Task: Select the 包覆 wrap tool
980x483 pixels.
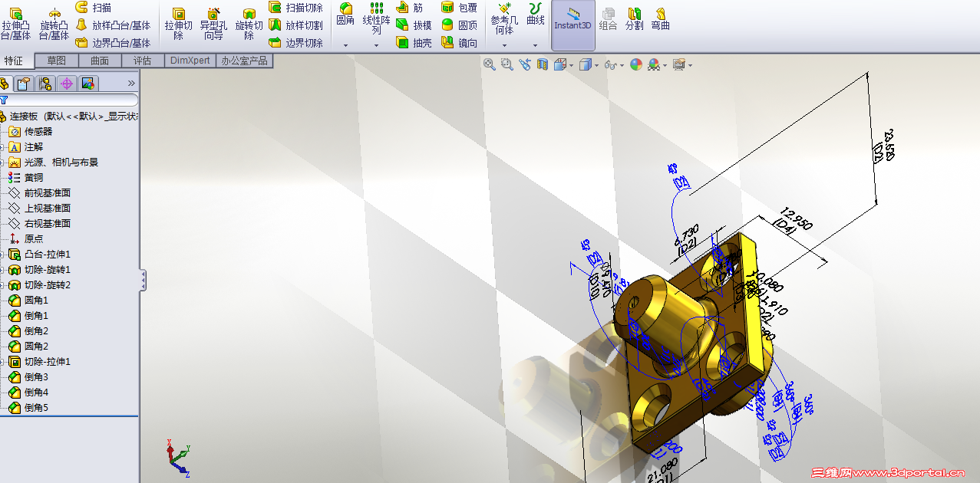Action: pyautogui.click(x=459, y=7)
